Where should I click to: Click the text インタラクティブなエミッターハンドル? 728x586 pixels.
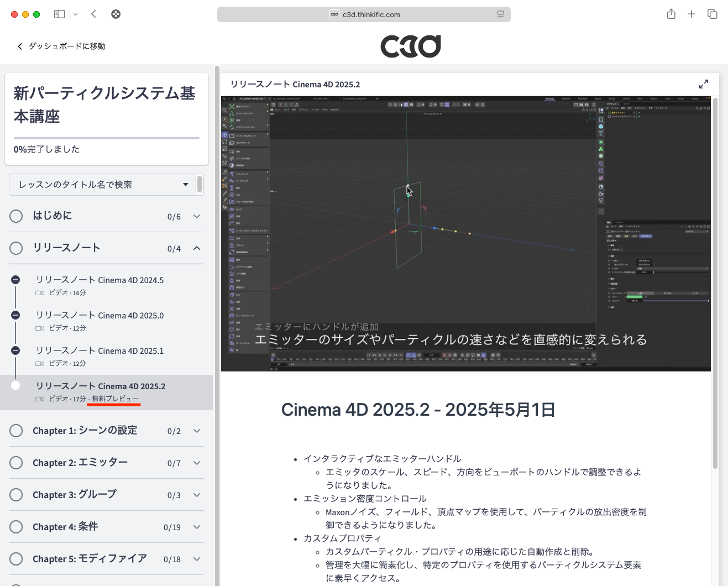pos(382,459)
